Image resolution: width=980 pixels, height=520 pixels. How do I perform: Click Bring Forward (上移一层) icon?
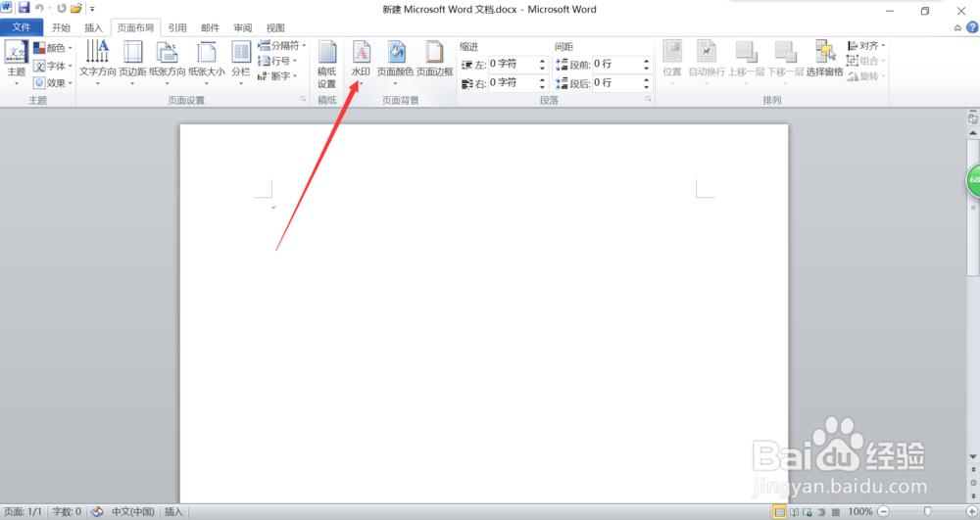pyautogui.click(x=746, y=51)
